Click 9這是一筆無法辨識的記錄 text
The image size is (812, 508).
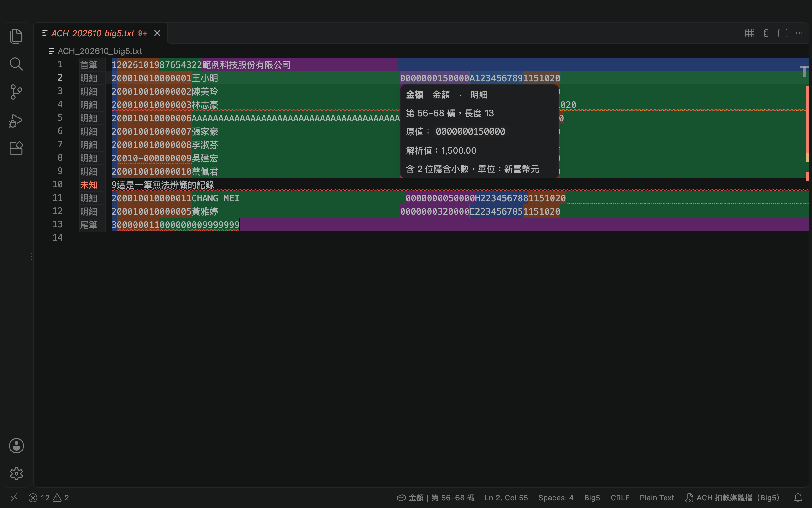[163, 184]
